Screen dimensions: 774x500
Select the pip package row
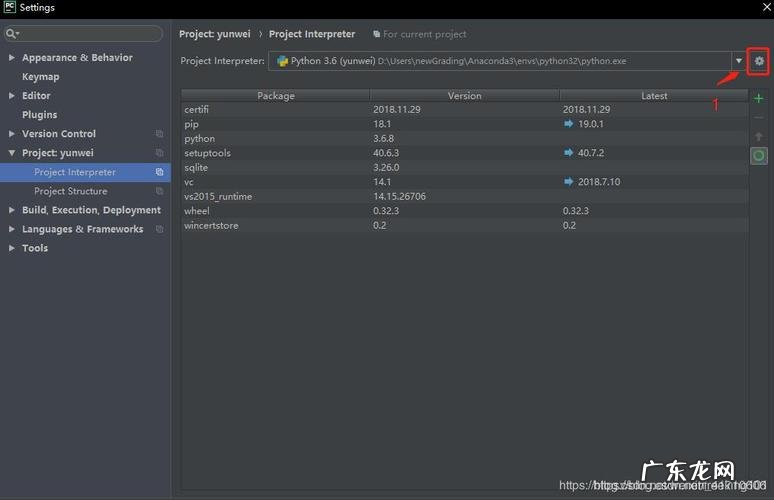[x=275, y=124]
